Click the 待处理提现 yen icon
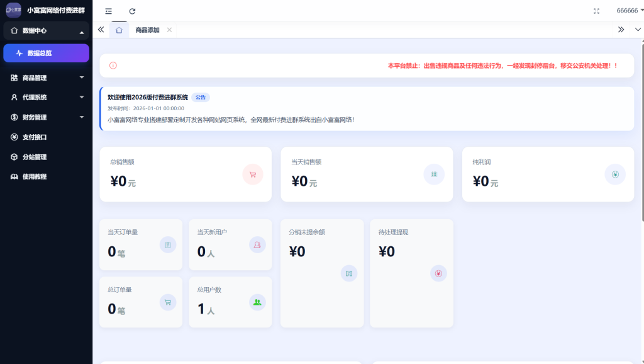Screen dimensions: 644x364 click(438, 273)
